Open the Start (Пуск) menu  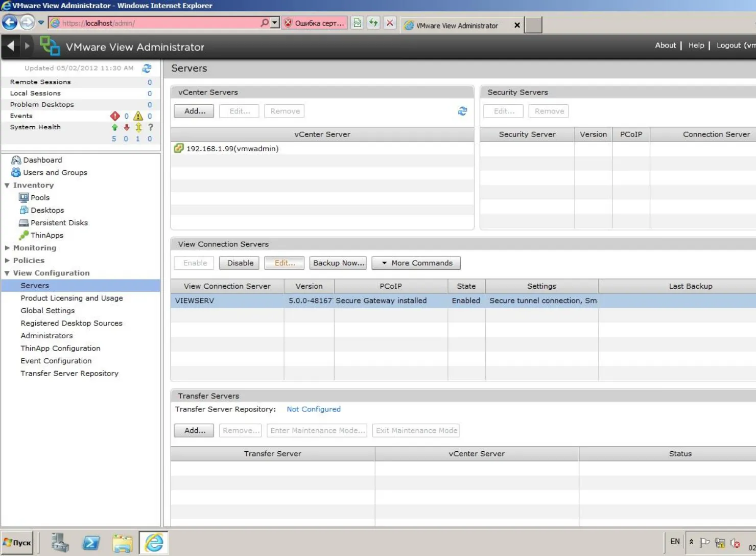(17, 543)
